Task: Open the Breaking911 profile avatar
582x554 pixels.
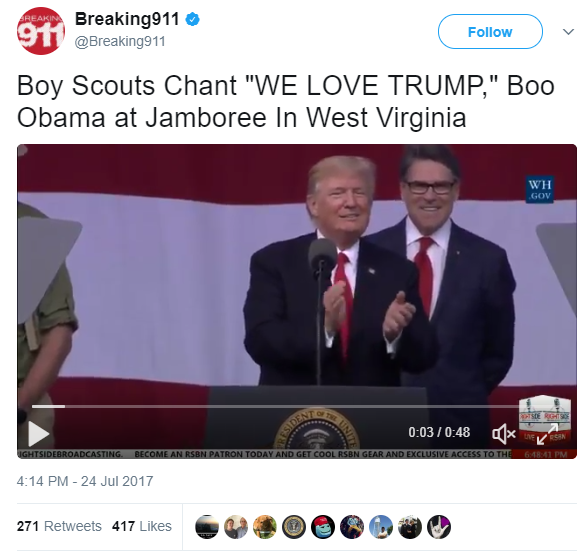Action: click(40, 31)
